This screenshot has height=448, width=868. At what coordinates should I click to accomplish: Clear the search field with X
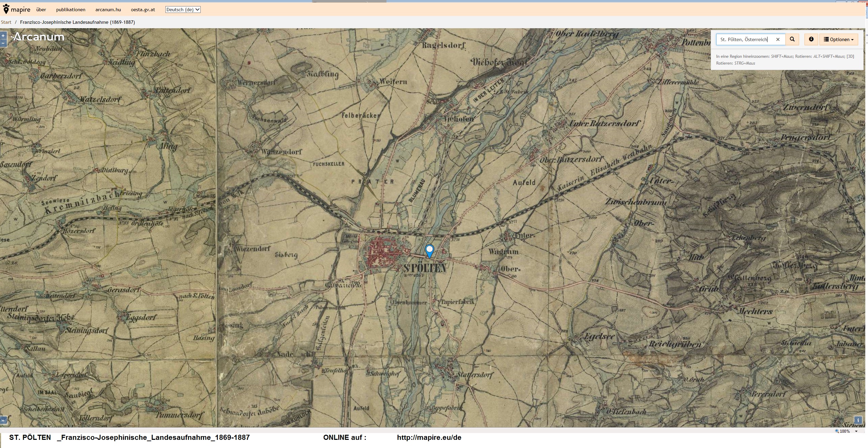coord(778,39)
